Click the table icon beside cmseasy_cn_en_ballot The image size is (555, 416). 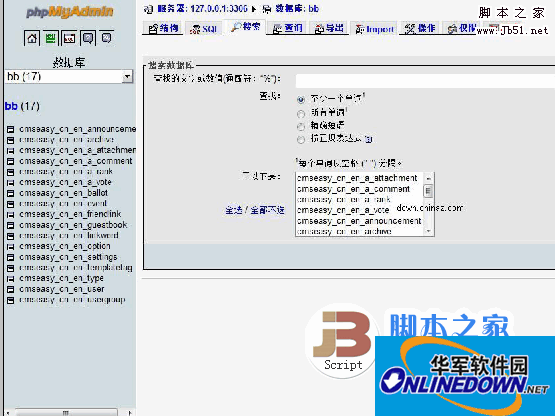(x=11, y=193)
